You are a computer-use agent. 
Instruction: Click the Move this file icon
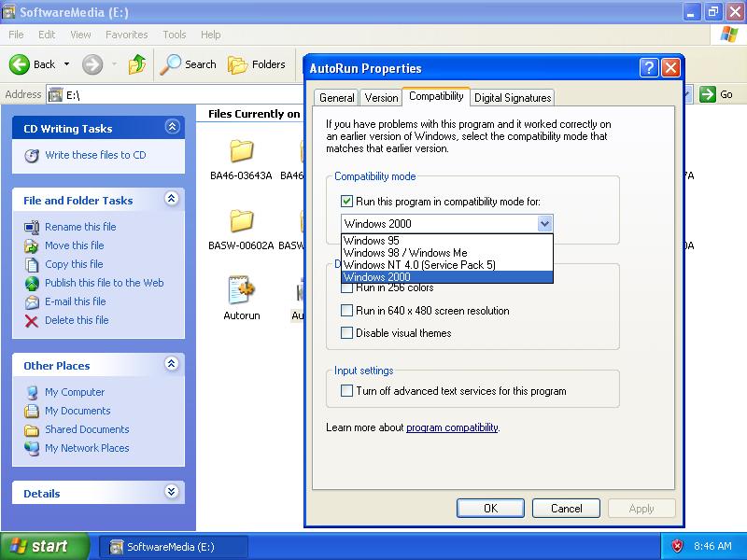tap(32, 245)
